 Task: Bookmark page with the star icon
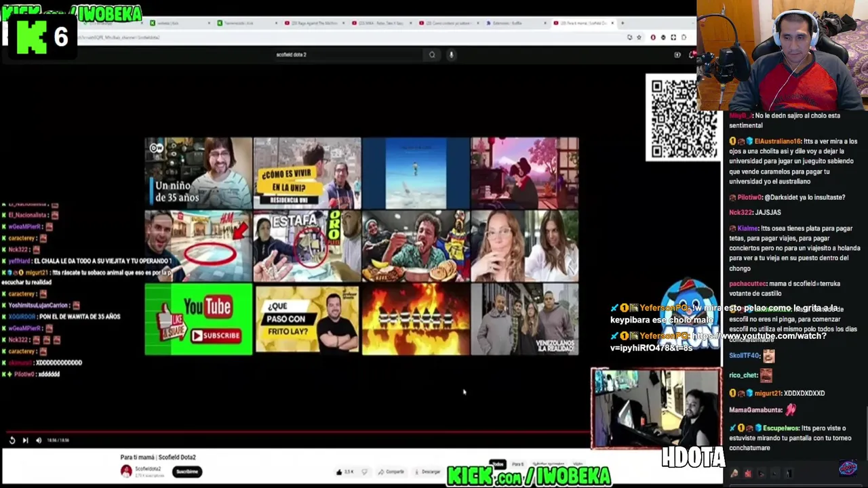[639, 37]
